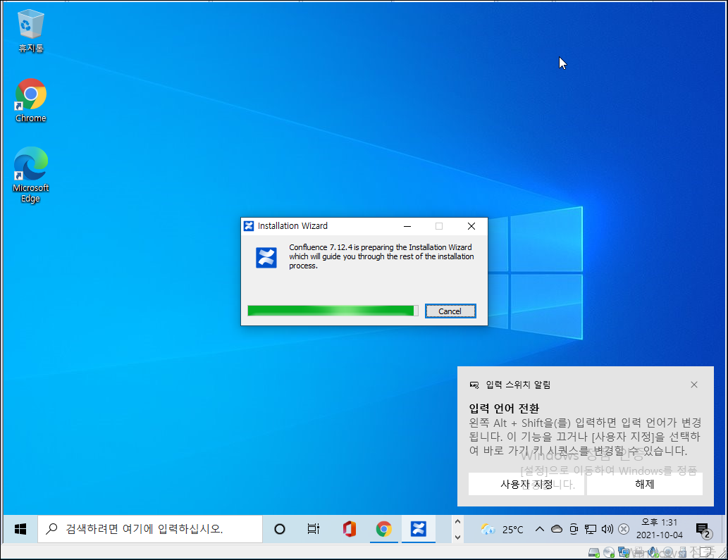The width and height of the screenshot is (728, 560).
Task: Click the green installation progress bar
Action: pos(333,311)
